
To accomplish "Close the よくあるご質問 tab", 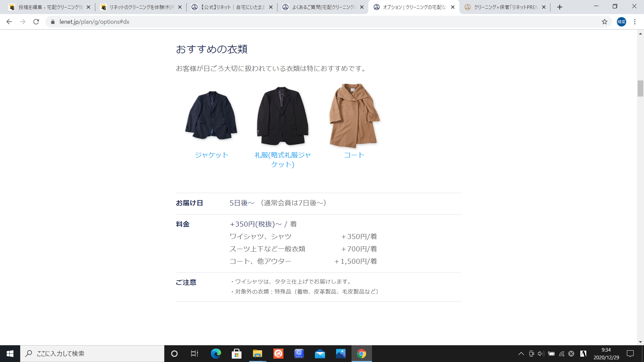I will 362,7.
